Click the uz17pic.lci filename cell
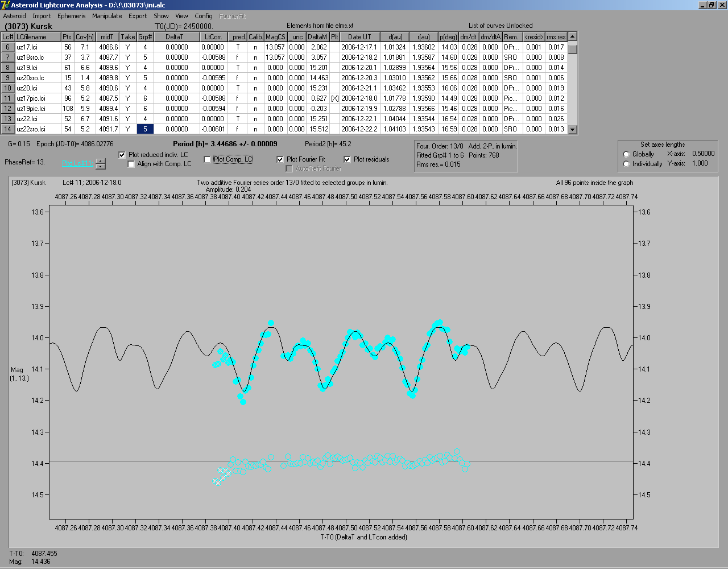This screenshot has width=728, height=569. (x=38, y=98)
